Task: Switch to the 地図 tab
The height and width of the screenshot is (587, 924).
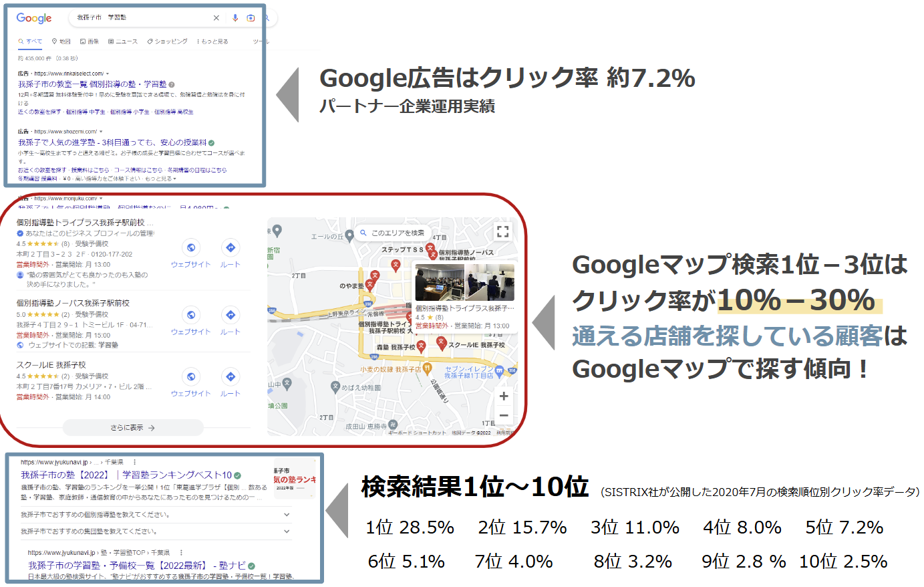Action: tap(61, 41)
